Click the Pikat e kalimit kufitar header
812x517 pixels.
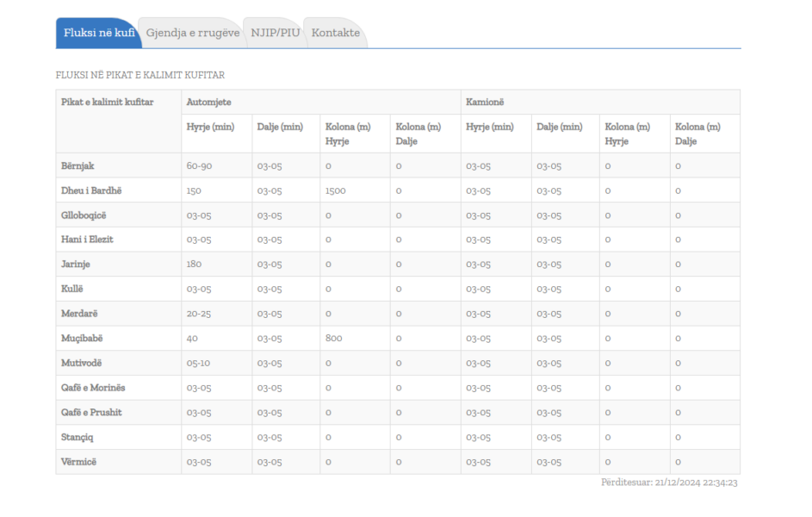point(108,103)
